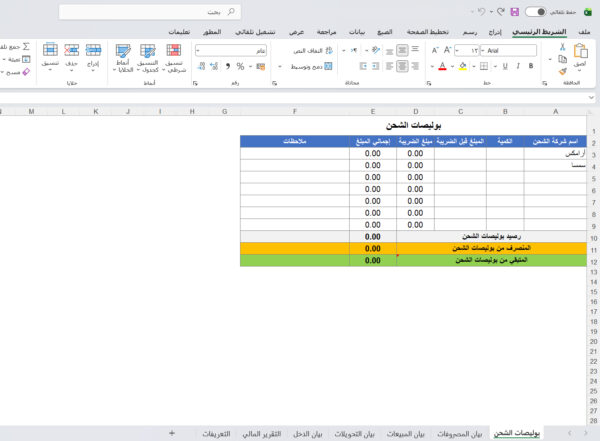The height and width of the screenshot is (441, 600).
Task: Open the font settings dialog launcher
Action: pos(429,83)
